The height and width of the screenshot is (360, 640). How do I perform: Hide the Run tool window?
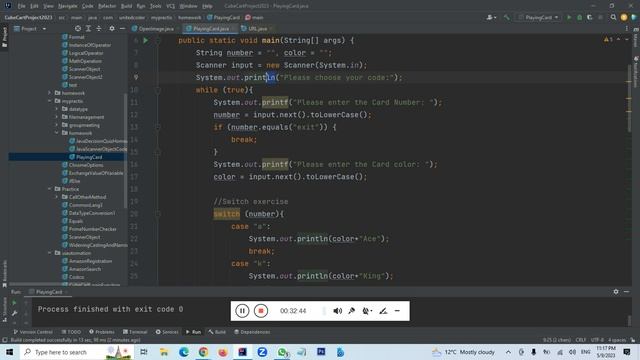pos(627,291)
